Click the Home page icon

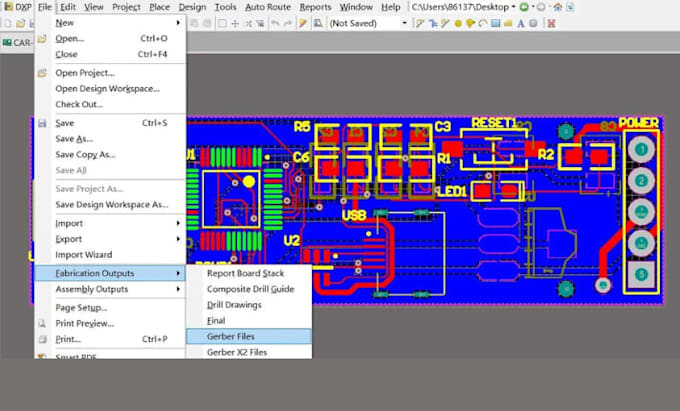(558, 7)
